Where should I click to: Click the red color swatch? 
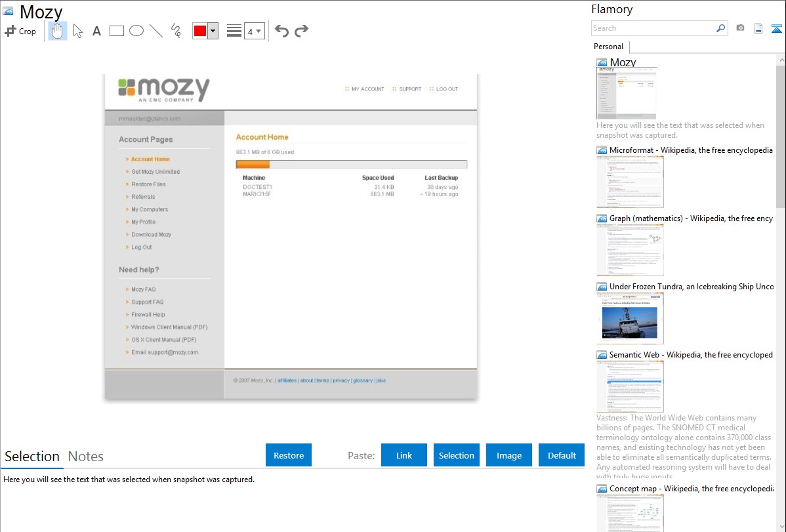tap(200, 31)
